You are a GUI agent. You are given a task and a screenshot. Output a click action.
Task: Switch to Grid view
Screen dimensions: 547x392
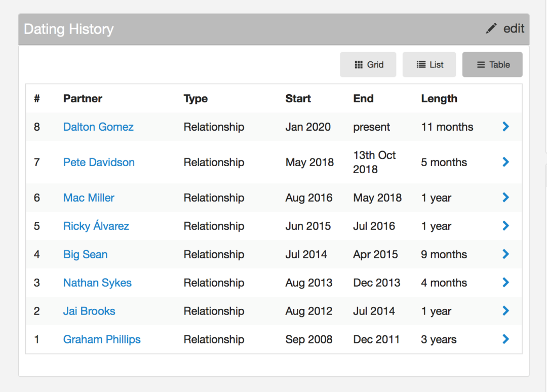[x=368, y=64]
